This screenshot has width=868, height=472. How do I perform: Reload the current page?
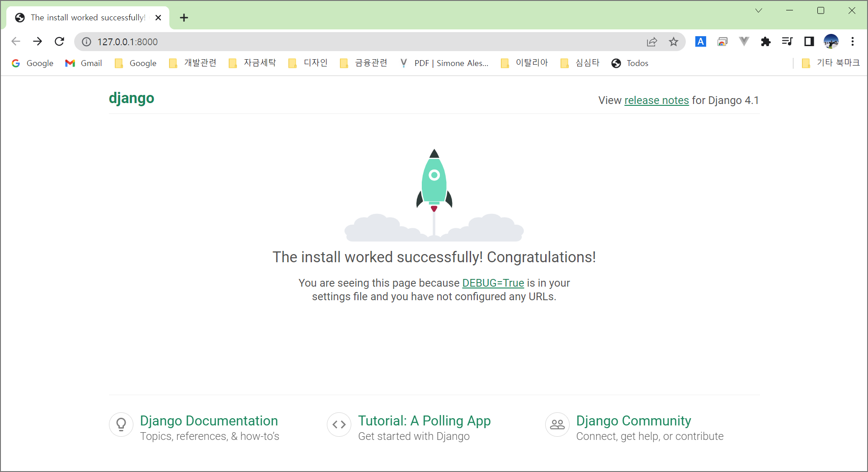pyautogui.click(x=59, y=42)
